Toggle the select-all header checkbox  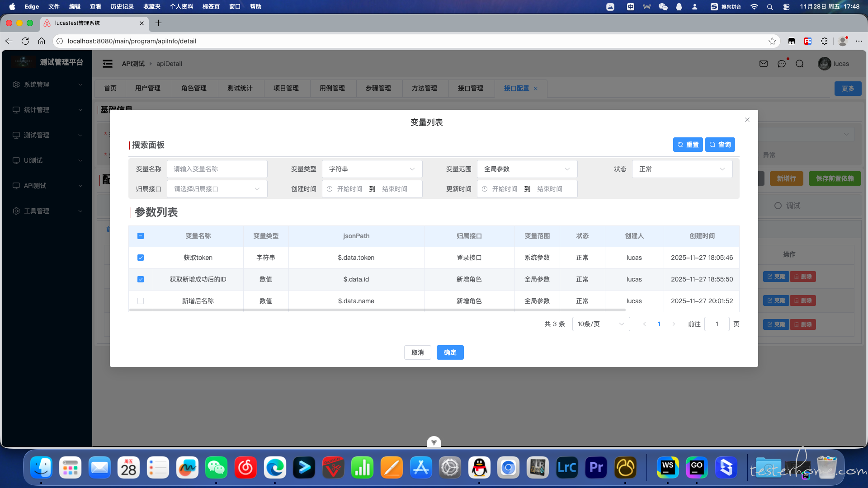141,236
